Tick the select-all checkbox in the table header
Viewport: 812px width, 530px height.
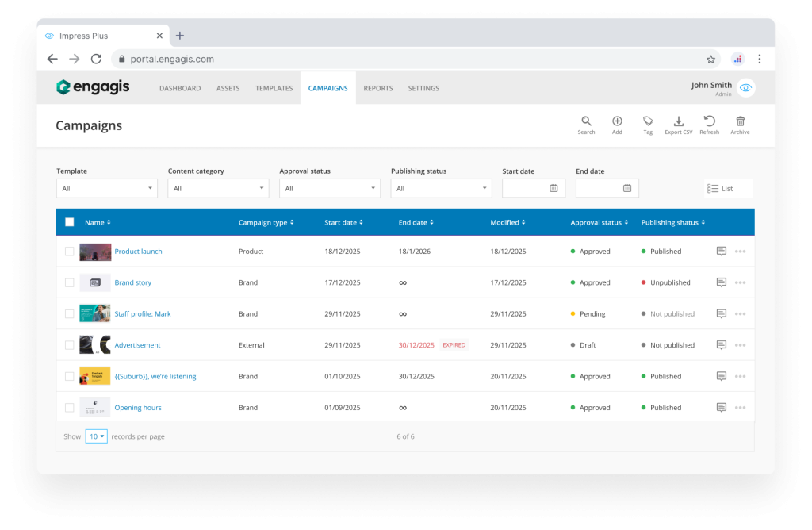coord(70,223)
